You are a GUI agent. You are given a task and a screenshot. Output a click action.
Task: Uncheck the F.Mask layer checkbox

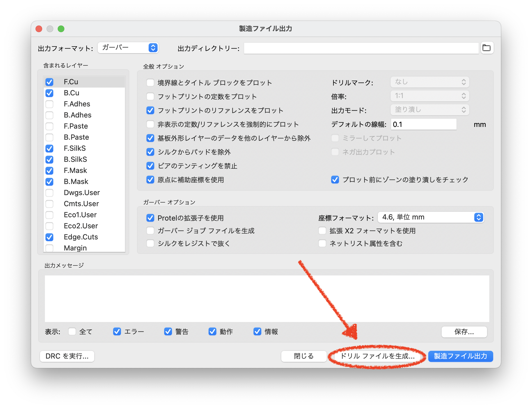(49, 171)
